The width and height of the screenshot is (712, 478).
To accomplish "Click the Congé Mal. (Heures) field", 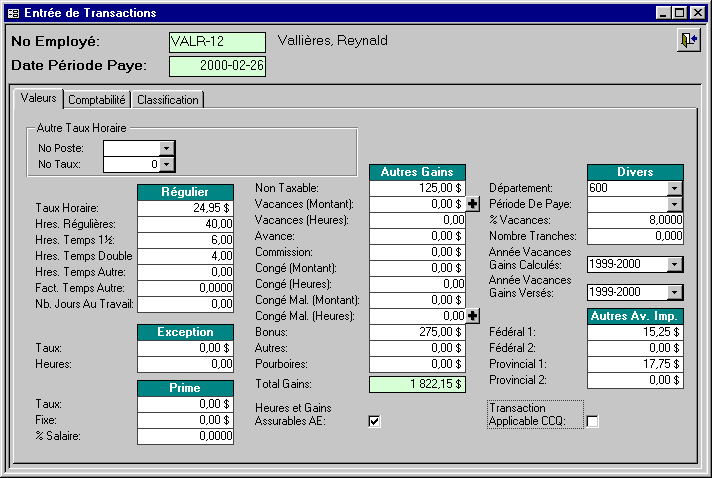I will click(417, 316).
